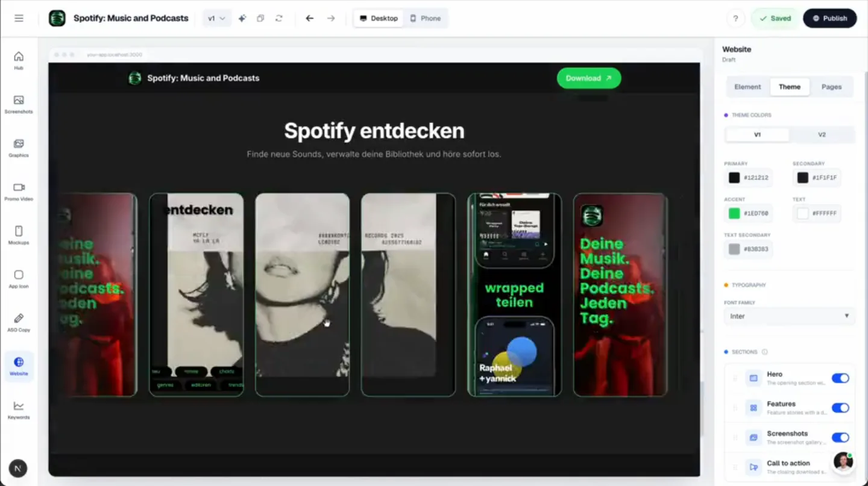Click the 'entdecken' screenshot thumbnail
Viewport: 868px width, 486px height.
[x=197, y=294]
